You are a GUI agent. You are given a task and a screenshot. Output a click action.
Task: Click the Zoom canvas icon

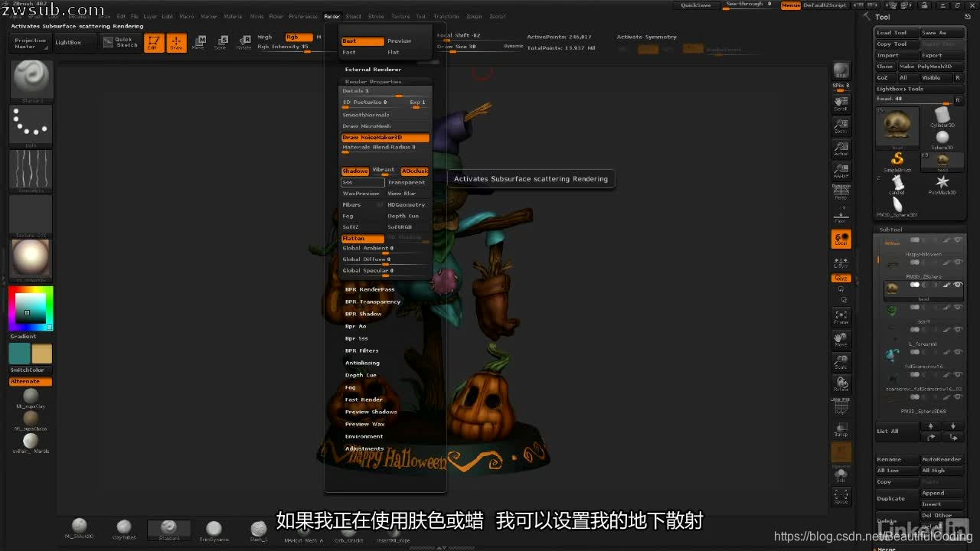point(841,125)
